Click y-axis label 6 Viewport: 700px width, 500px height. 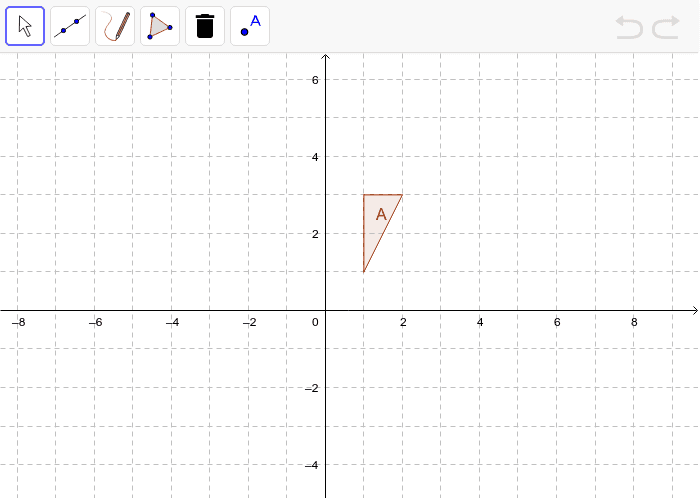pos(315,80)
